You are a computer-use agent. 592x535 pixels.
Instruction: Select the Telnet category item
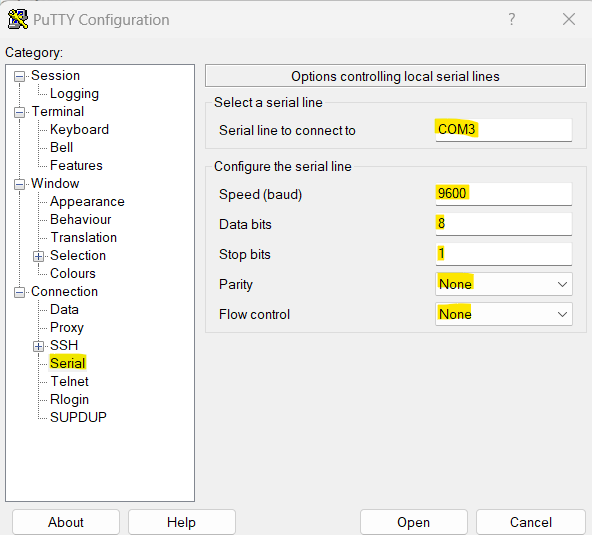(69, 381)
